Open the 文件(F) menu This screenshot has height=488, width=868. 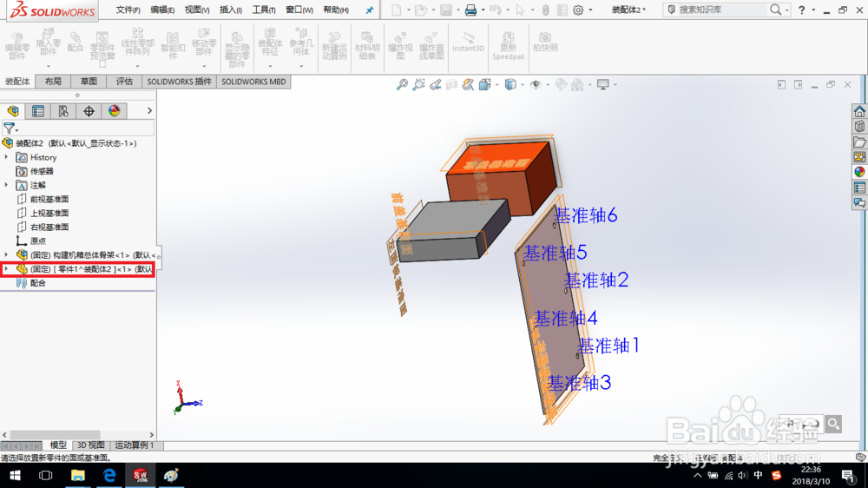(x=128, y=10)
